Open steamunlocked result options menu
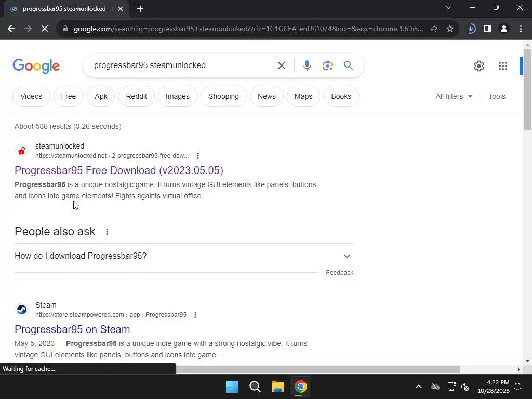The width and height of the screenshot is (532, 399). tap(198, 156)
